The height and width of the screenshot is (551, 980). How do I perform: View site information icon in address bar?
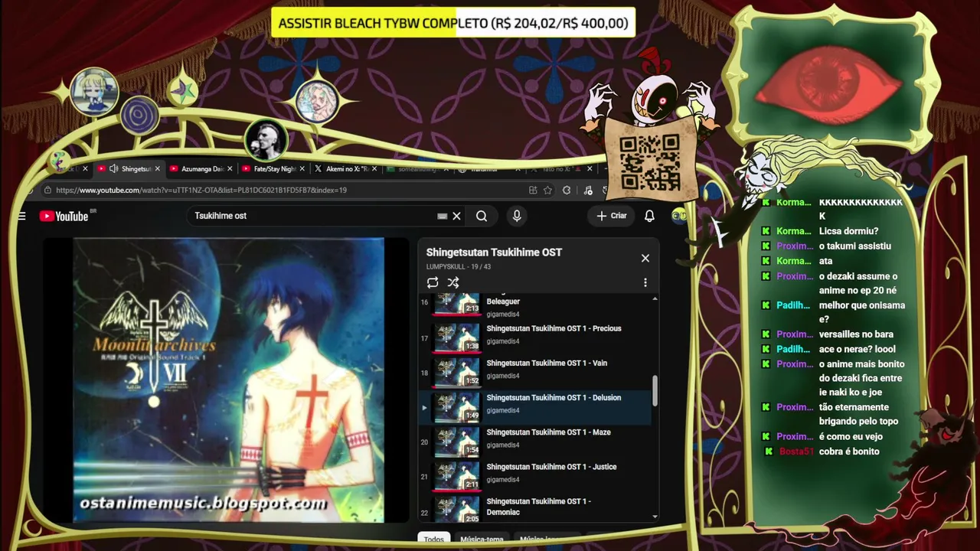click(x=47, y=191)
